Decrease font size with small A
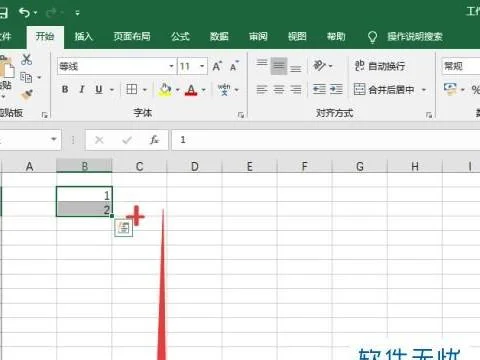 click(x=234, y=66)
